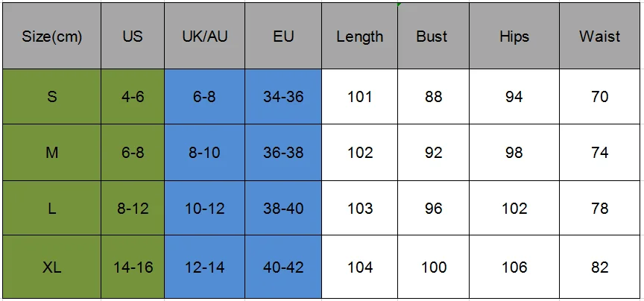
Task: Select the Hips header cell
Action: pos(514,37)
